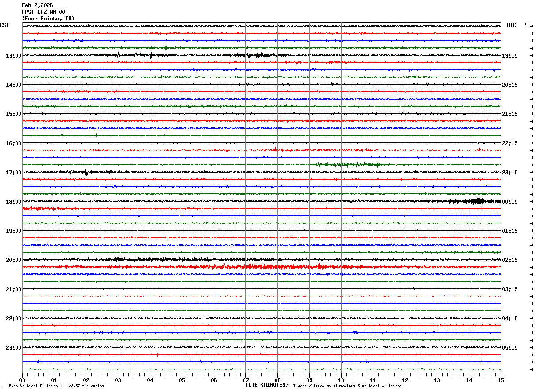Viewport: 536px width, 392px height.
Task: Click the 07 minute tick label
Action: tap(245, 380)
